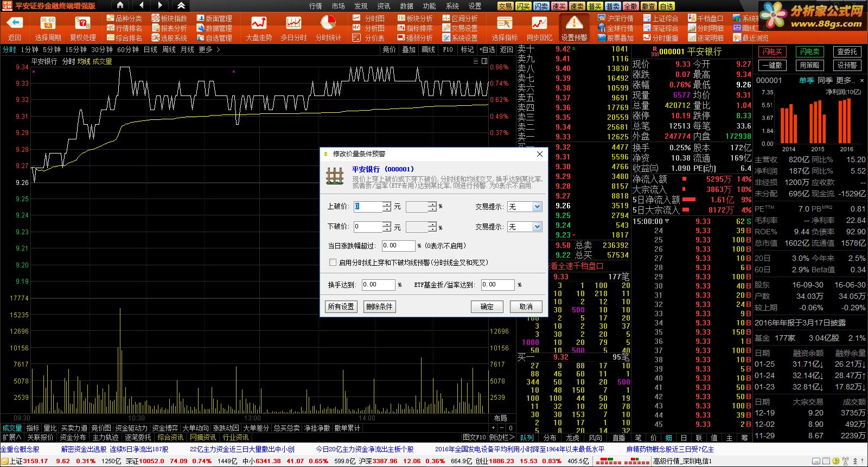Image resolution: width=868 pixels, height=467 pixels.
Task: Open 品种分类 toolbar item
Action: pyautogui.click(x=125, y=18)
